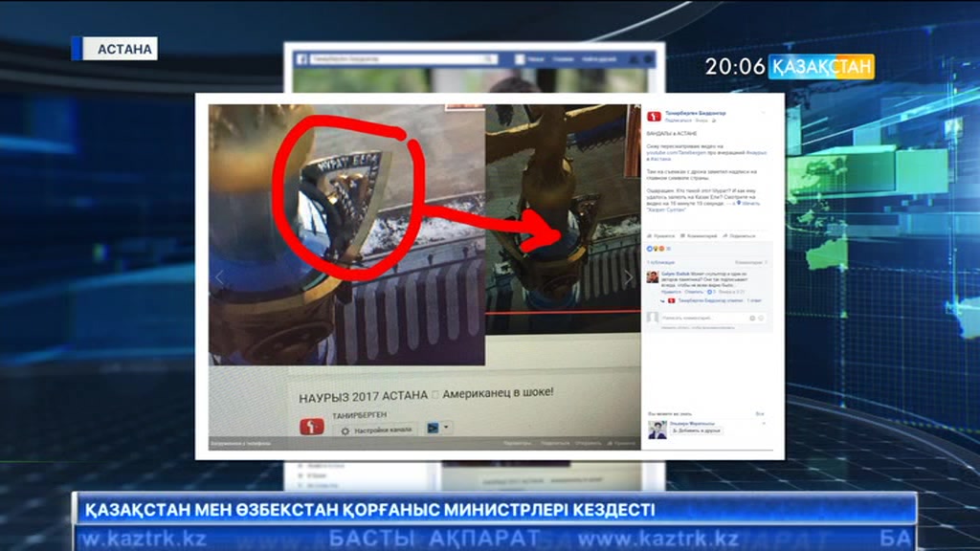Open the Facebook logo in the background window
Viewport: 980px width, 551px height.
tap(301, 58)
